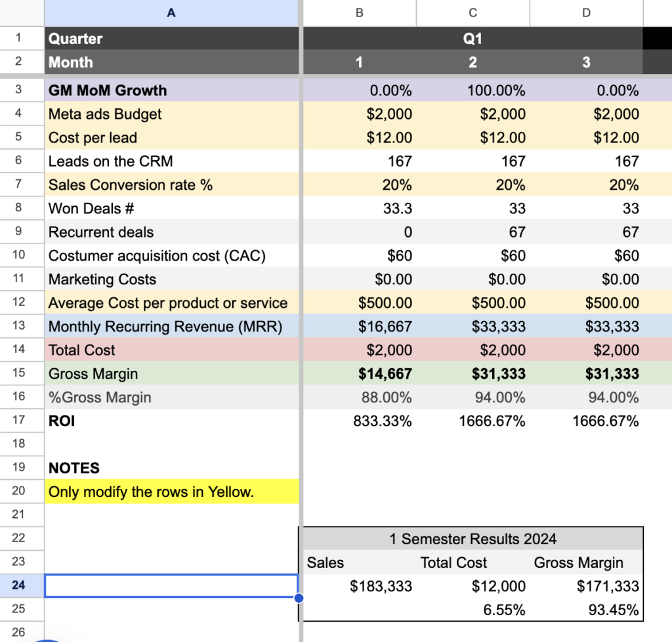This screenshot has height=642, width=672.
Task: Select the 'Recurrent deals' label cell
Action: point(171,232)
